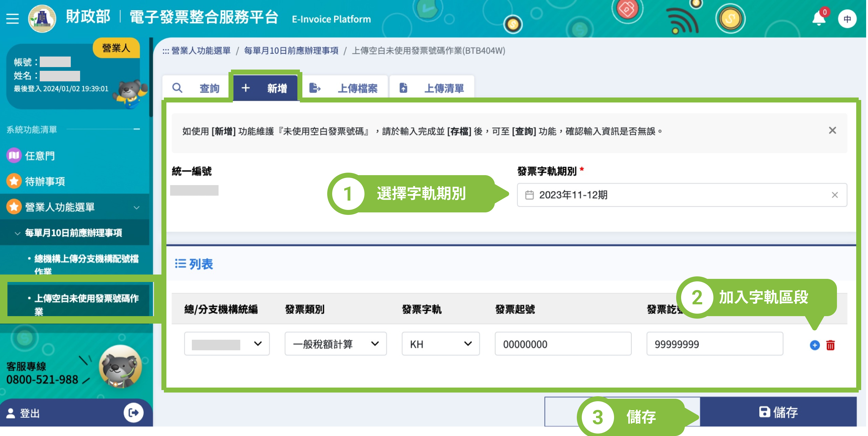Collapse the 系統功能清單 section
The image size is (868, 436).
(x=137, y=129)
